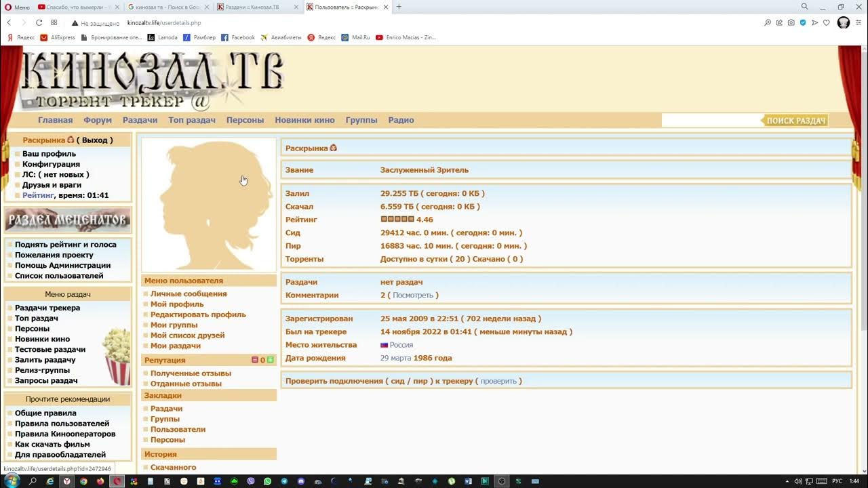
Task: Open Viber from the taskbar
Action: tap(251, 481)
